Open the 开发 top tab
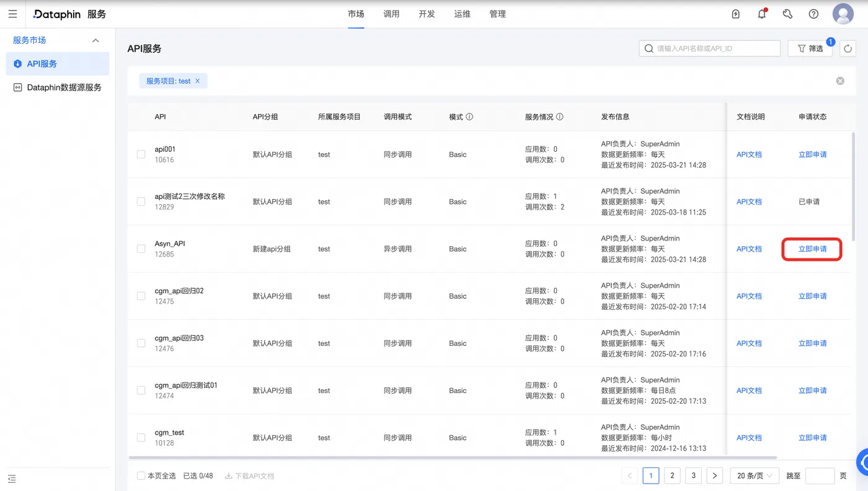This screenshot has width=868, height=491. tap(427, 14)
